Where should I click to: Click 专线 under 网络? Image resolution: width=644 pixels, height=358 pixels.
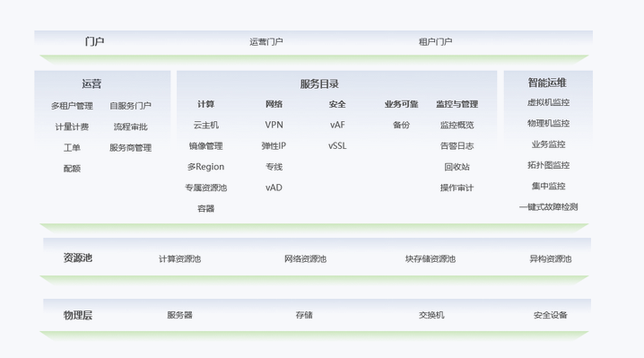274,167
